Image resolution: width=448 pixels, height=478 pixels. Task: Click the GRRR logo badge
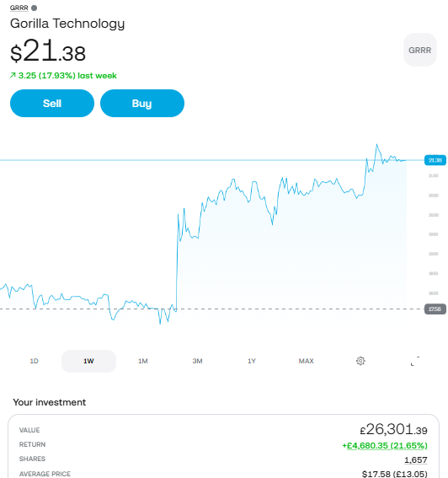pyautogui.click(x=420, y=50)
